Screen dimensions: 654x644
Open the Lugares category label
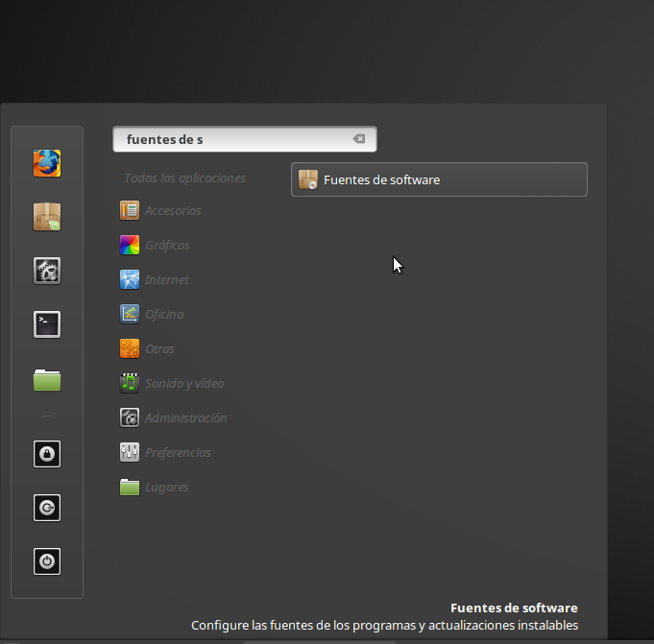point(167,488)
